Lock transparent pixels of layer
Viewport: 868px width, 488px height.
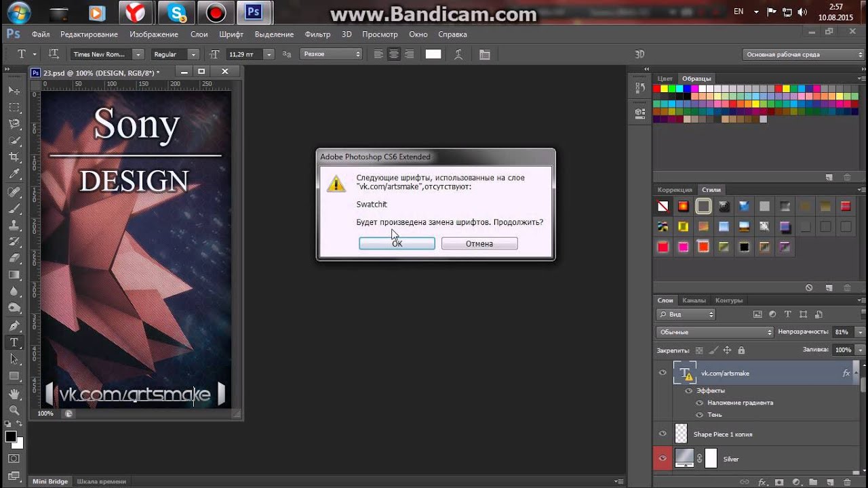[699, 350]
